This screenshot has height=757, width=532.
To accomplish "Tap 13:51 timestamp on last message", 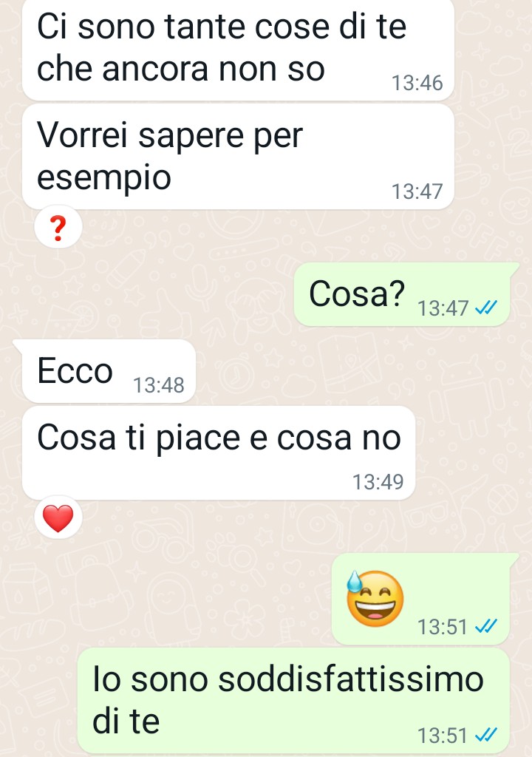I will coord(443,736).
